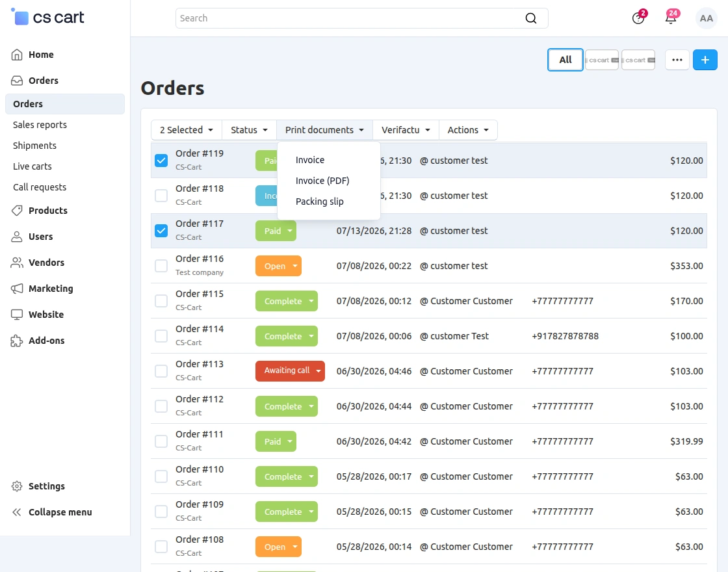Click the Website monitor icon

[17, 315]
